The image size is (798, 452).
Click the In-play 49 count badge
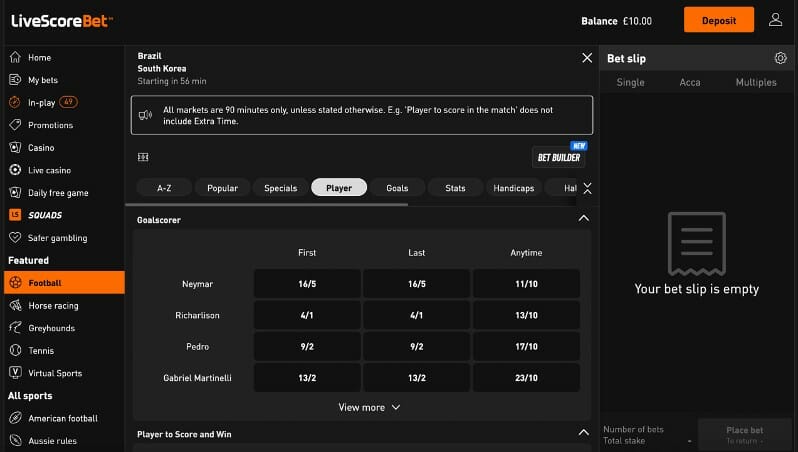(68, 102)
